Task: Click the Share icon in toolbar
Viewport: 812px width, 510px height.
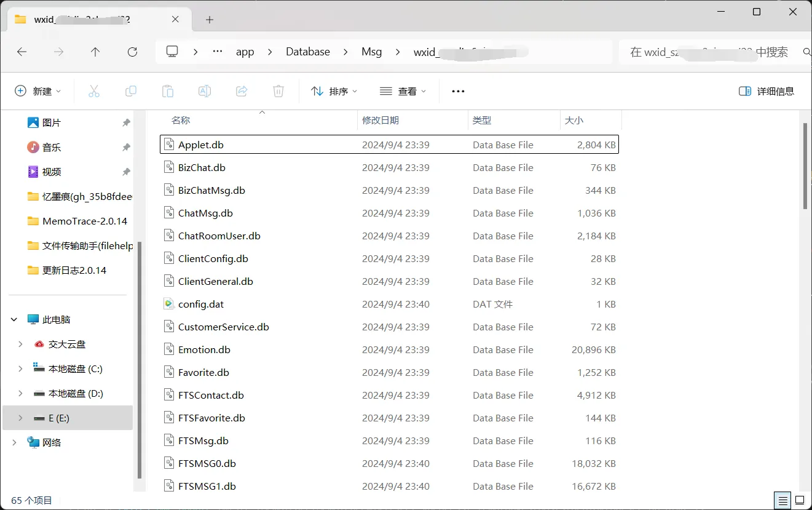Action: tap(242, 91)
